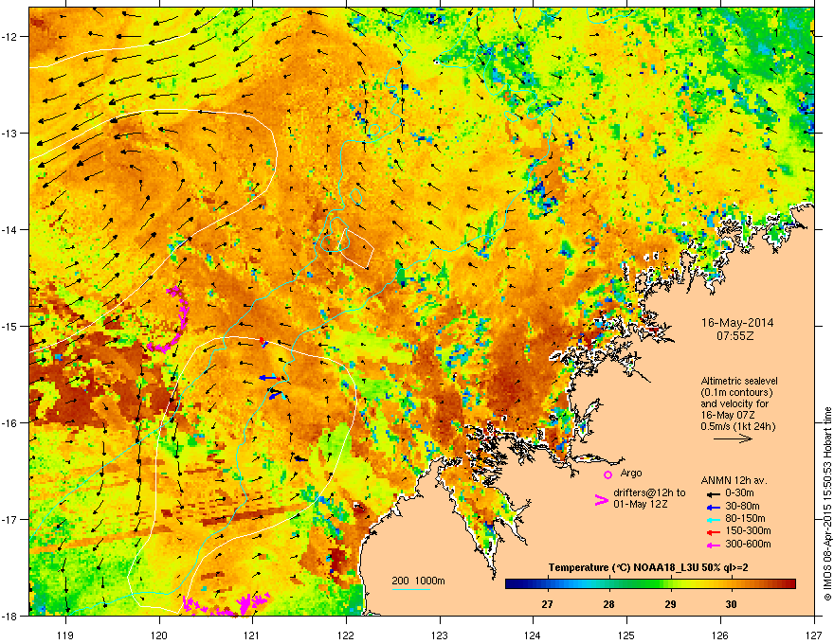834x644 pixels.
Task: Click the '30-80m' depth label
Action: click(742, 507)
